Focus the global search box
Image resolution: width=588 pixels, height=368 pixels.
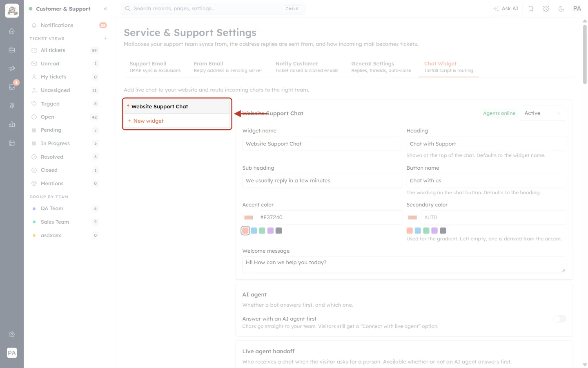213,9
